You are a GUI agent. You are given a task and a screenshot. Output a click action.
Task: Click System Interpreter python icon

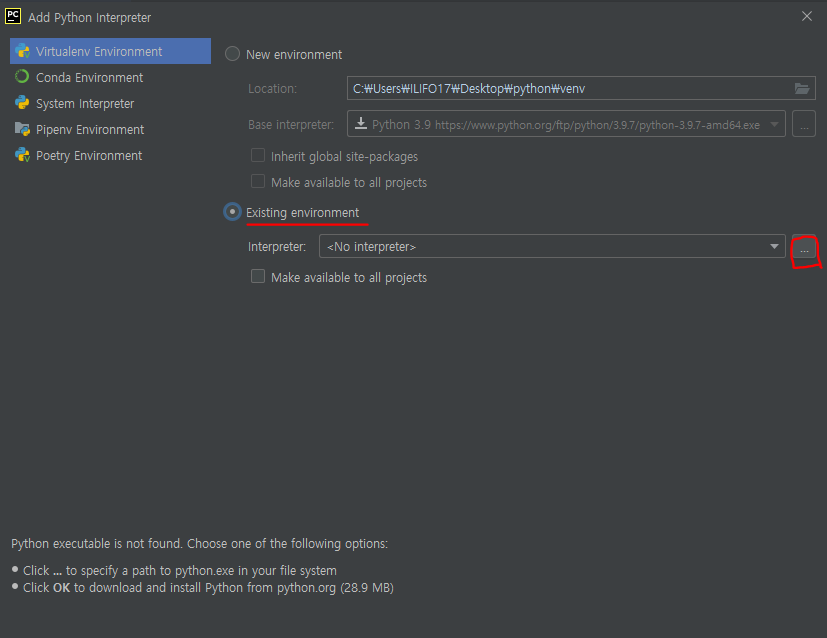22,103
